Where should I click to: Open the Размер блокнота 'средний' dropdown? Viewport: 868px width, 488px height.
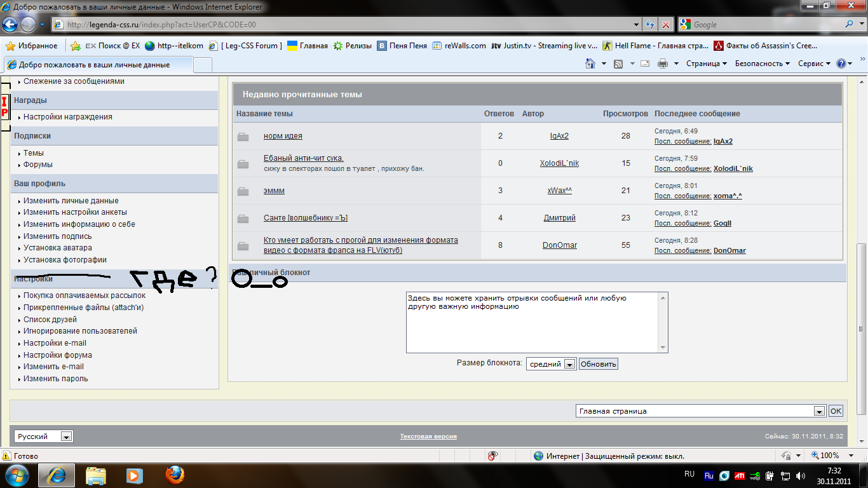[x=551, y=364]
